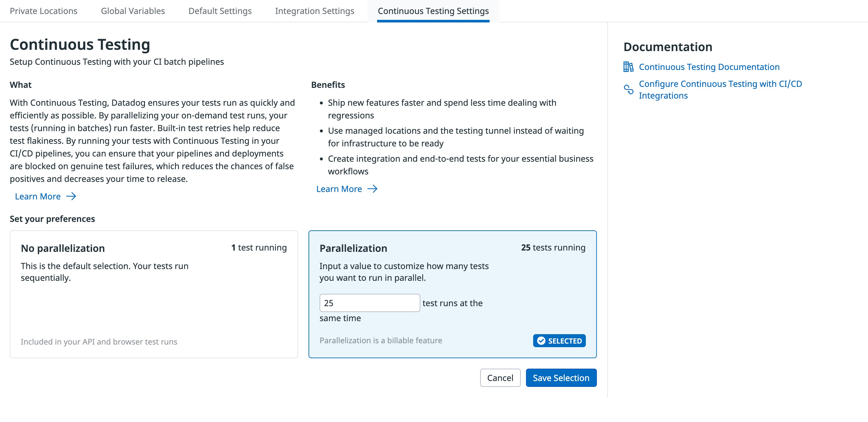Open the Global Variables tab
868x422 pixels.
click(133, 11)
